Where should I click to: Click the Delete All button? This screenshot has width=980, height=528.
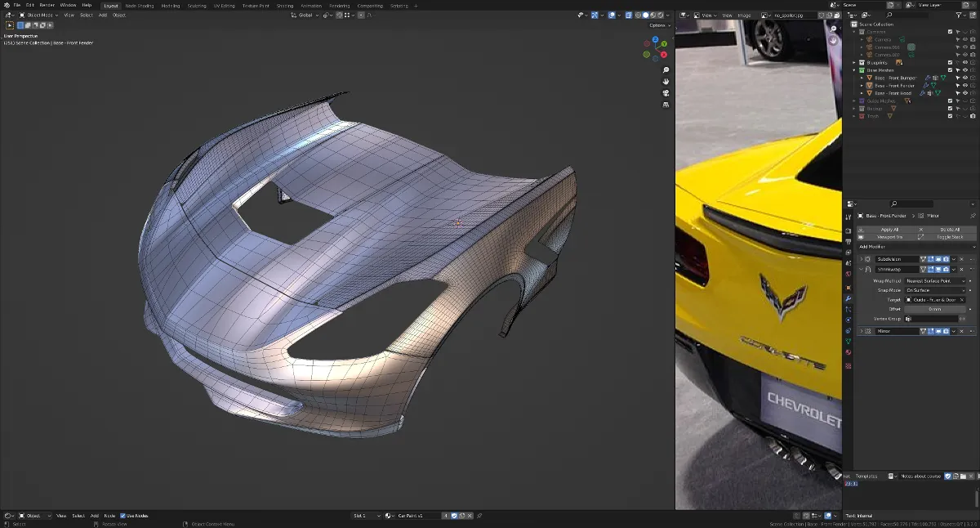coord(950,230)
